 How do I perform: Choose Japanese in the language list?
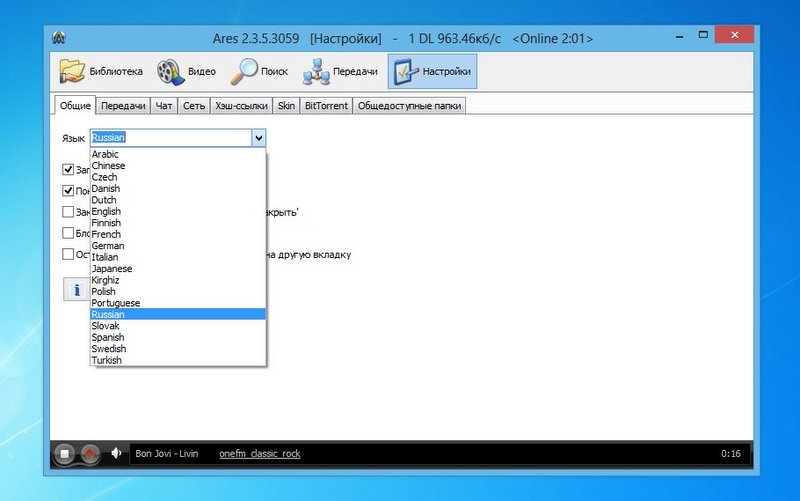click(178, 269)
